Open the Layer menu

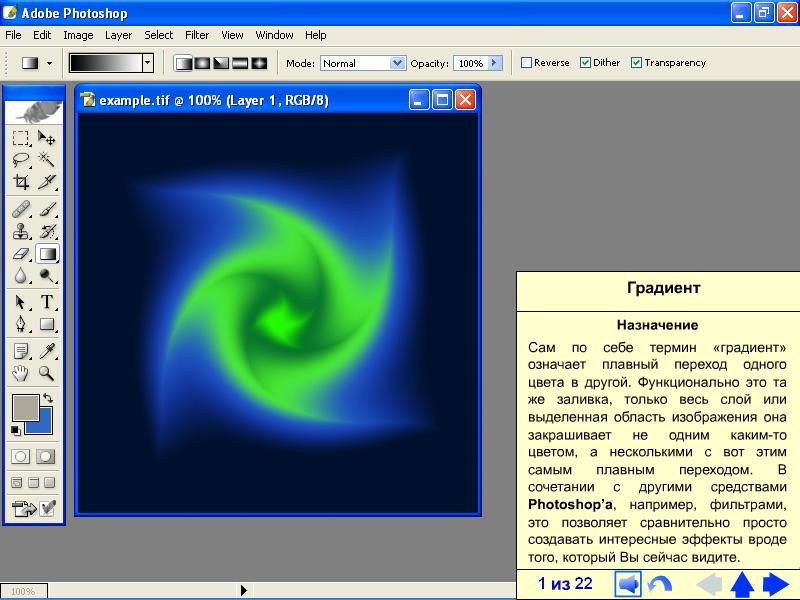coord(118,35)
